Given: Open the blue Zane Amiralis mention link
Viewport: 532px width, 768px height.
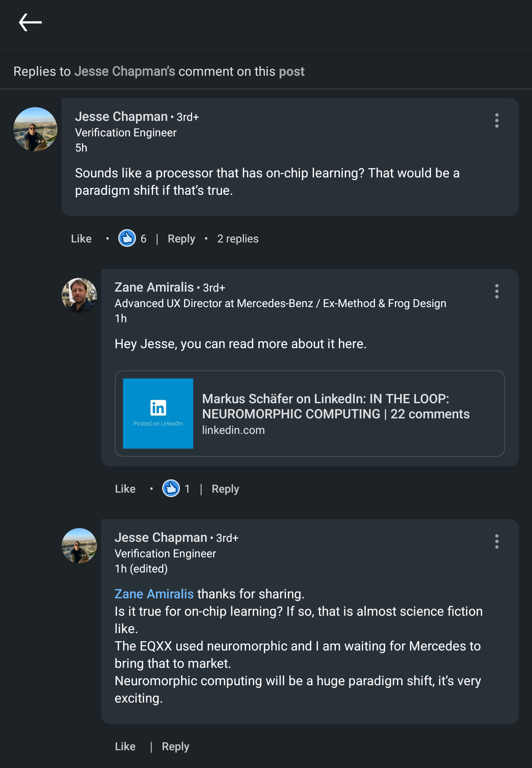Looking at the screenshot, I should click(x=154, y=594).
